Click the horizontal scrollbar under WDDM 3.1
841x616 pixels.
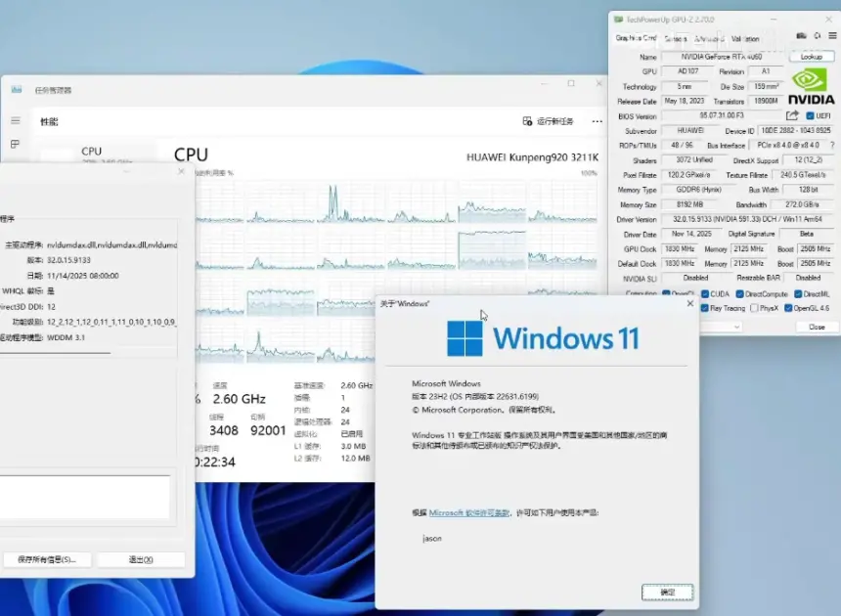tap(55, 353)
